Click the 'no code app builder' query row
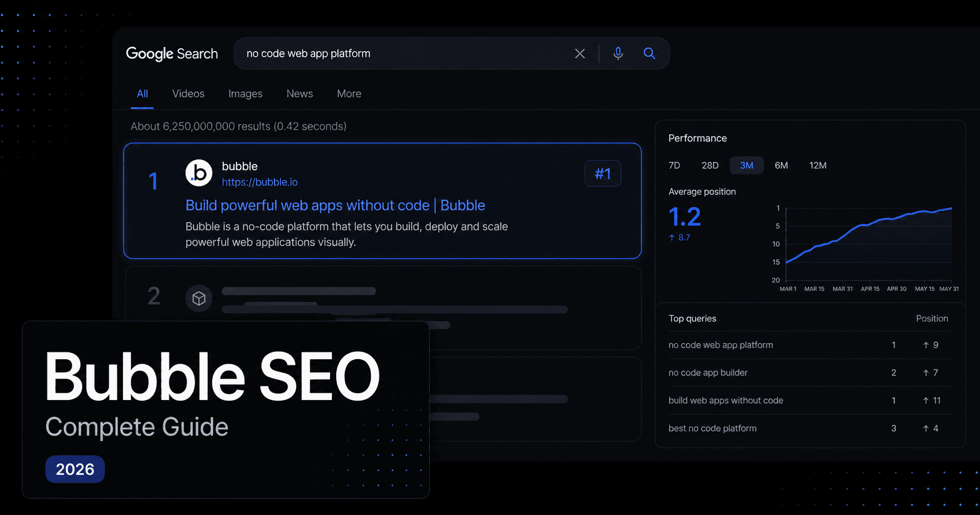The image size is (980, 515). (x=810, y=373)
